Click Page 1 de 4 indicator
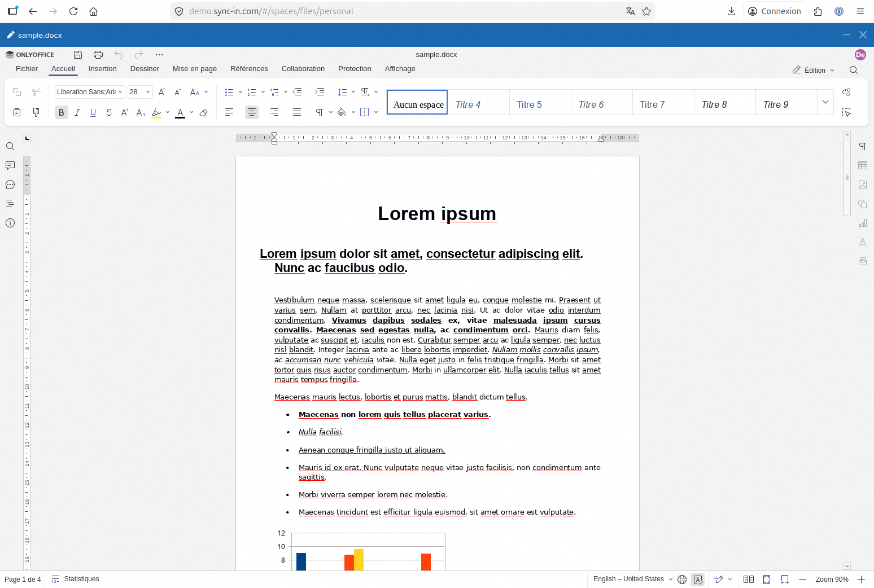The image size is (874, 588). pos(23,580)
